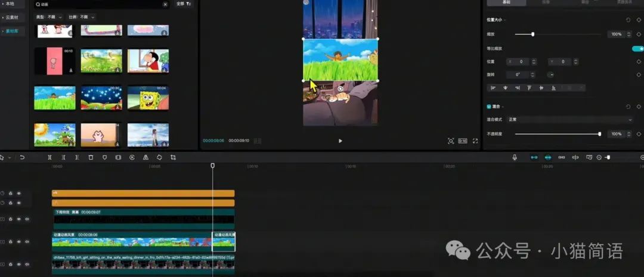Viewport: 644px width, 277px height.
Task: Click the SpongeBob thumbnail in material library
Action: (148, 98)
